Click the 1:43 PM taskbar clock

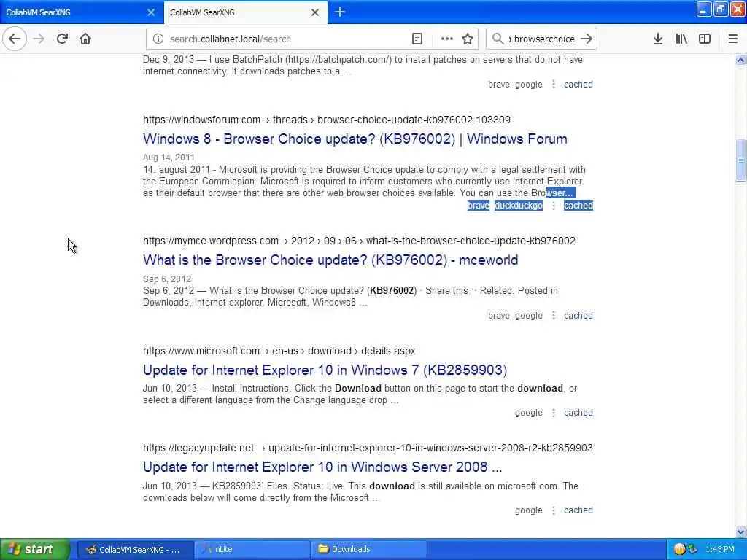(x=720, y=550)
